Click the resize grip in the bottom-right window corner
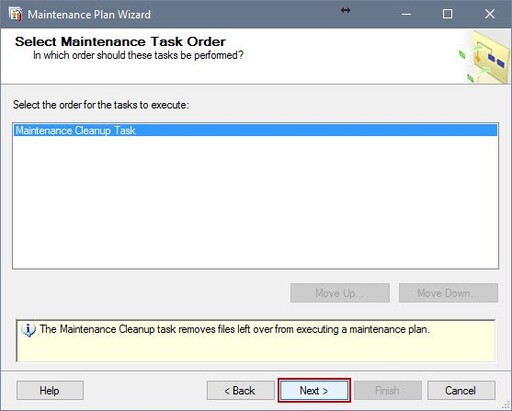Image resolution: width=512 pixels, height=411 pixels. pos(506,405)
